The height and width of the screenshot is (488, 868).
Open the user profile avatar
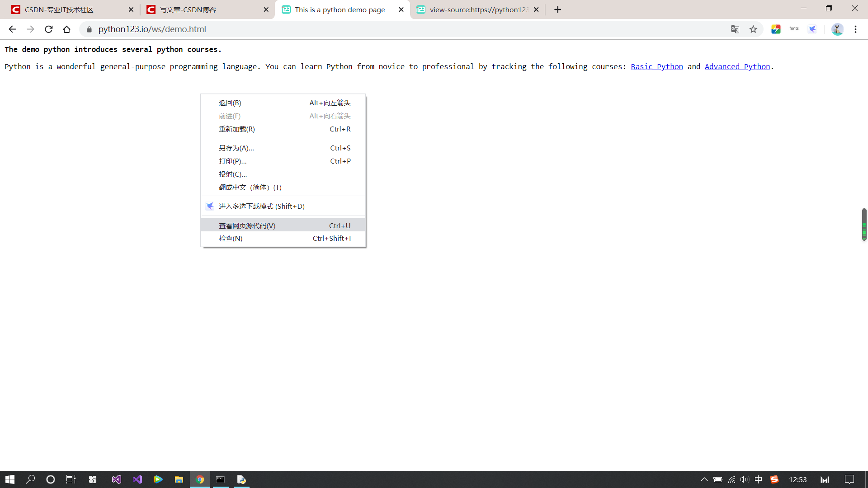click(x=837, y=29)
